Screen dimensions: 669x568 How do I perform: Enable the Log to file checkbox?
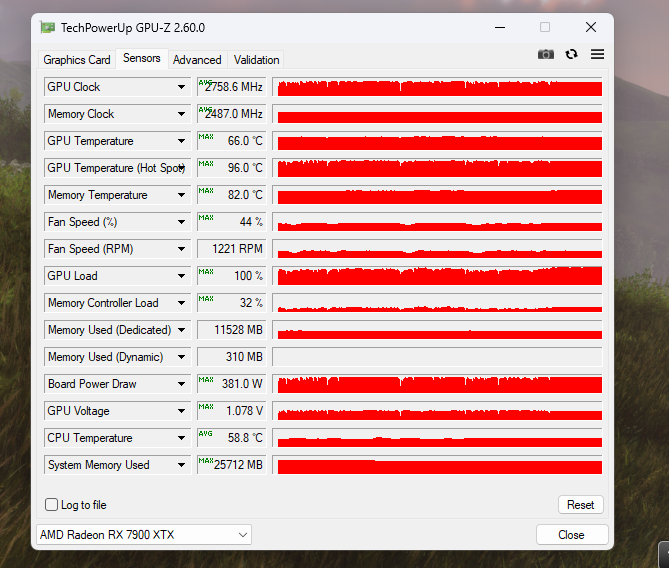pos(52,504)
